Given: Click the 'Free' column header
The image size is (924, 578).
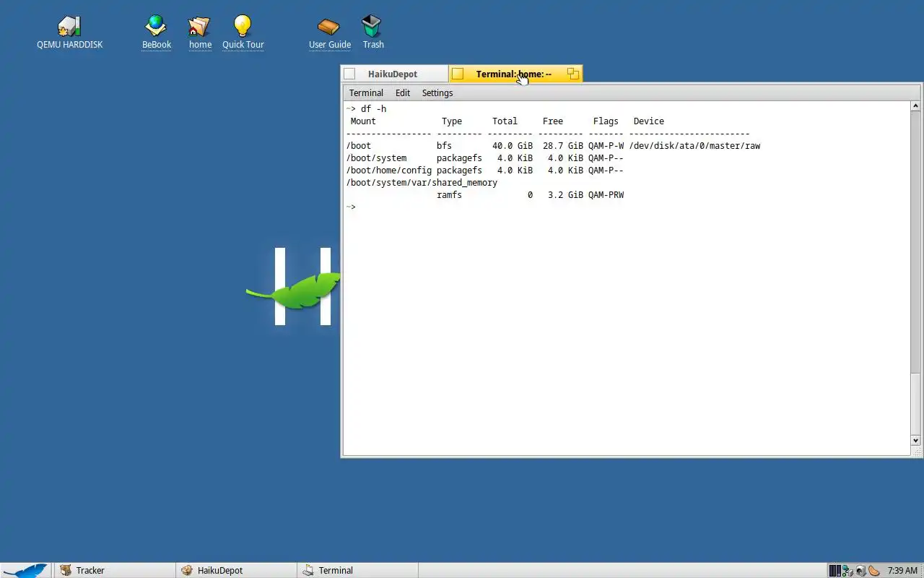Looking at the screenshot, I should [553, 121].
